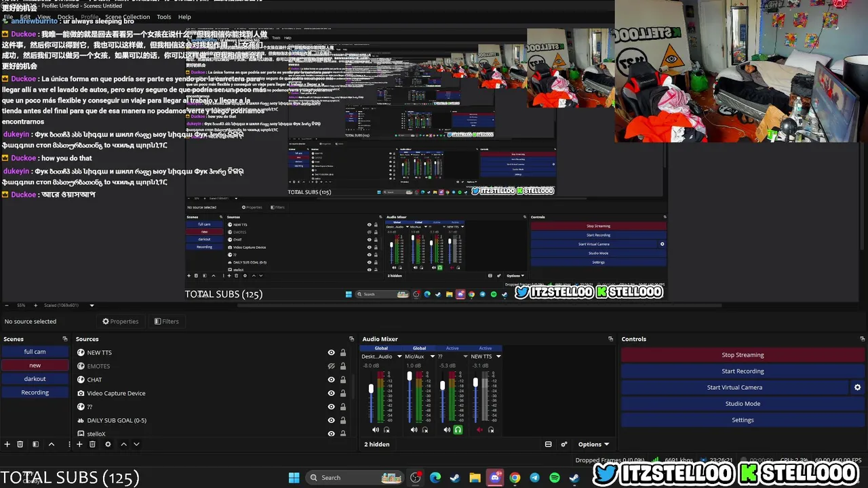868x488 pixels.
Task: Enable Studio Mode
Action: click(743, 403)
